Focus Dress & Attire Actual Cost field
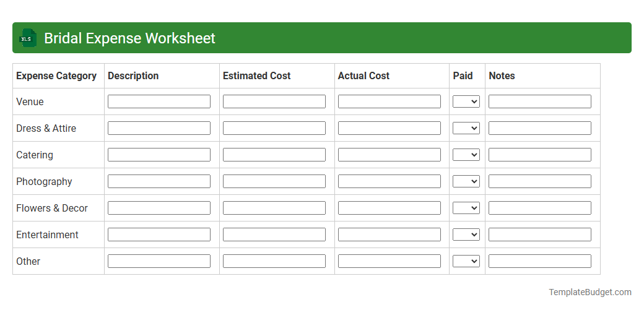Viewport: 644px width, 310px height. [x=389, y=128]
